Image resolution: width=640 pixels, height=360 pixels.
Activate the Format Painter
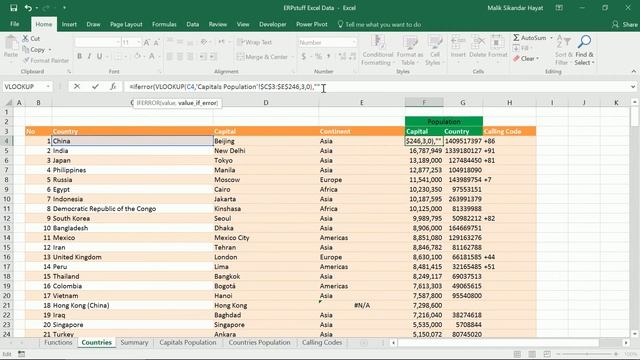point(46,60)
